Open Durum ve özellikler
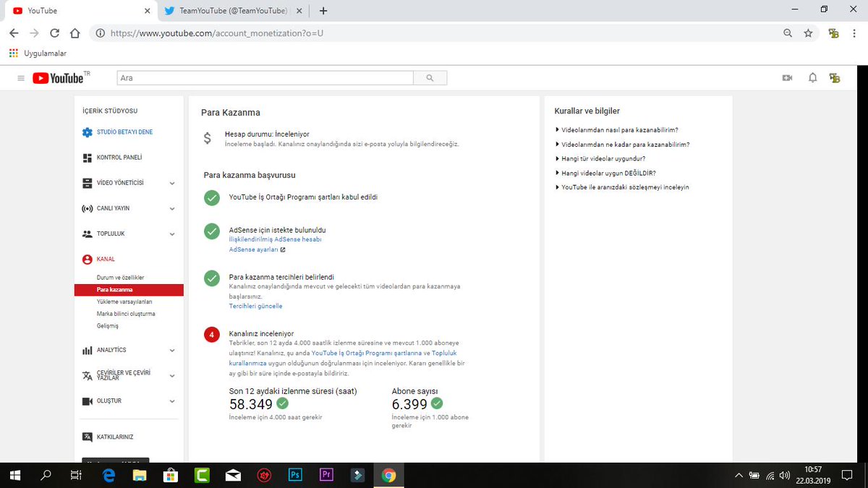The height and width of the screenshot is (488, 868). 121,278
